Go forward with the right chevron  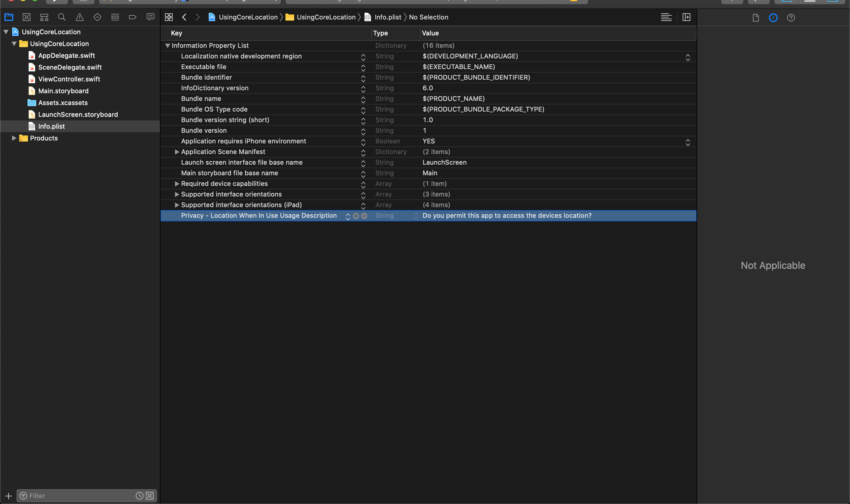point(198,17)
